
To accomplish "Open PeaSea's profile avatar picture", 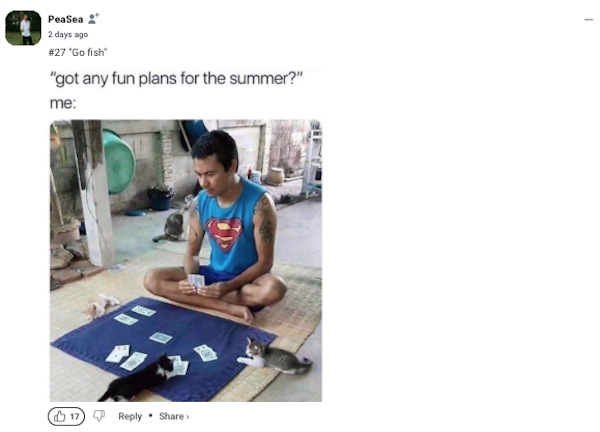I will [23, 28].
